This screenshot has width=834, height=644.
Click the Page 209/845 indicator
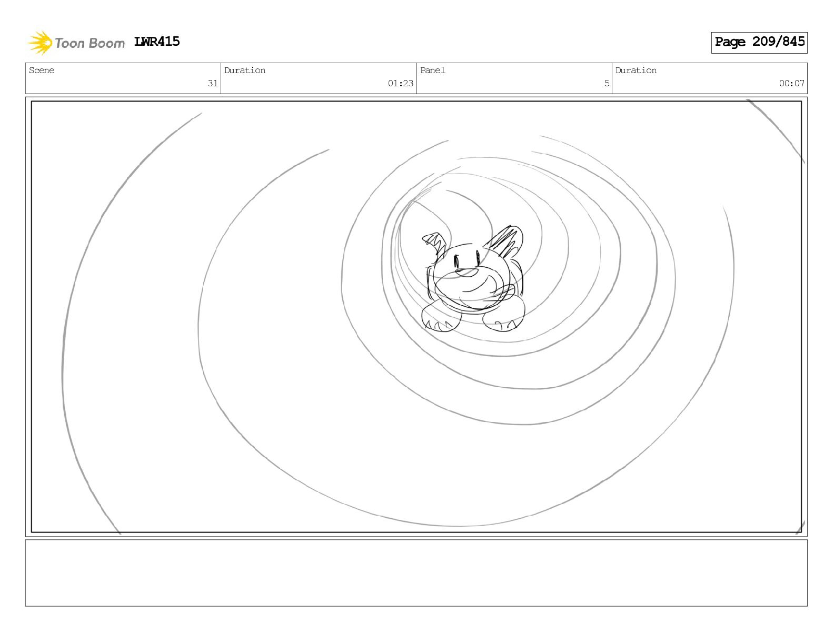click(x=759, y=42)
